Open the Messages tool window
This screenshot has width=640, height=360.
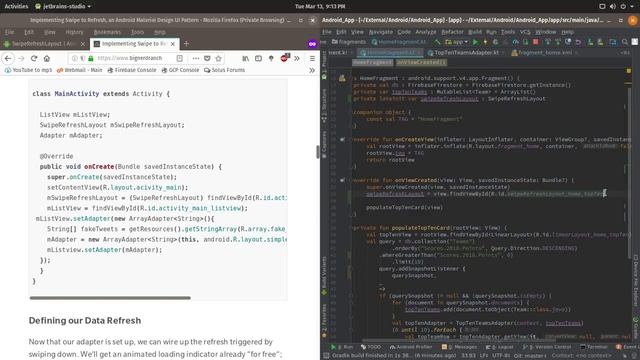[460, 347]
